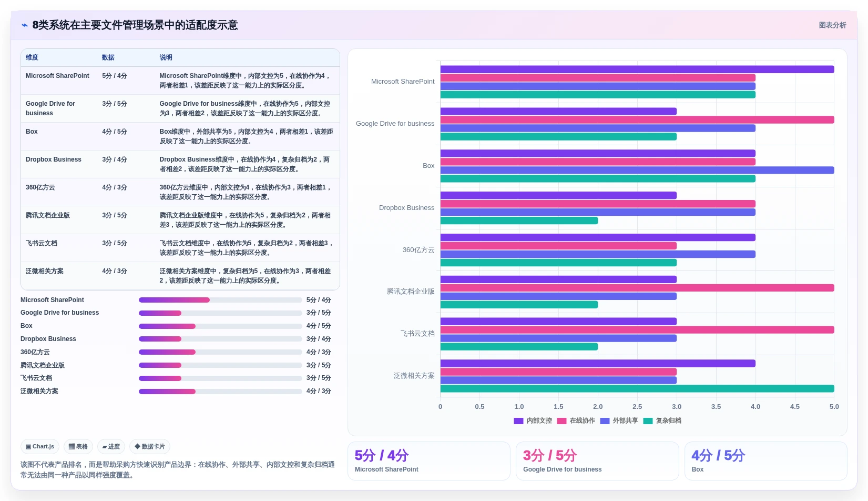Click the lightning icon beside the title
The image size is (868, 501).
tap(25, 25)
